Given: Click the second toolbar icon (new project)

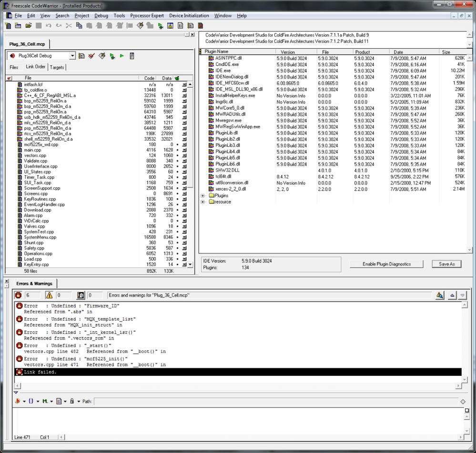Looking at the screenshot, I should (18, 26).
